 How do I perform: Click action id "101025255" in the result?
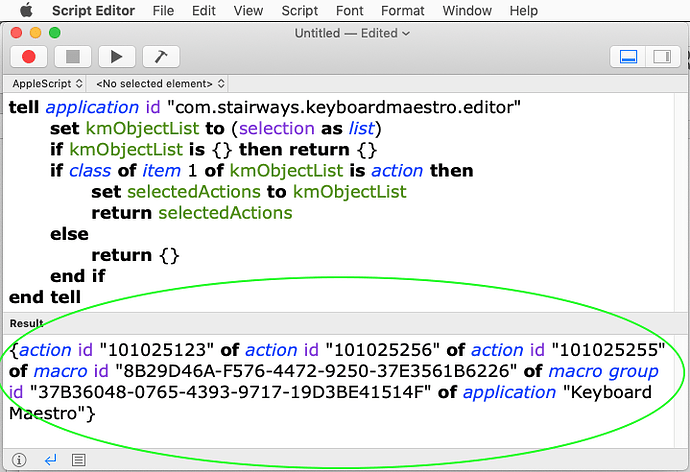tap(608, 350)
